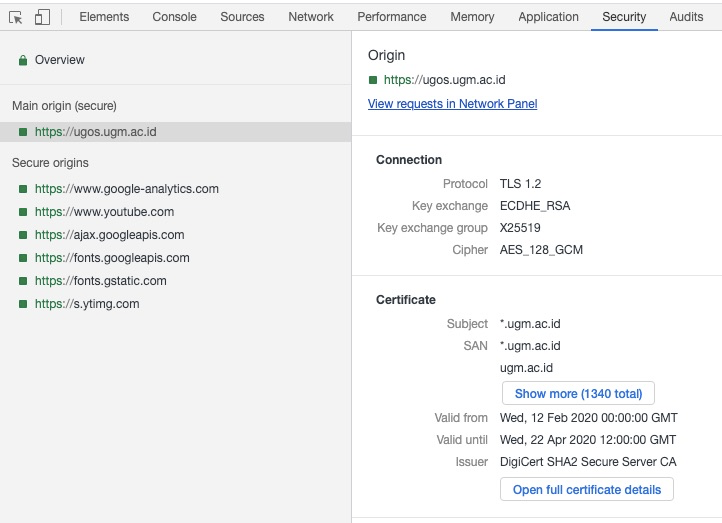Click the lock icon beside Overview

pyautogui.click(x=22, y=60)
